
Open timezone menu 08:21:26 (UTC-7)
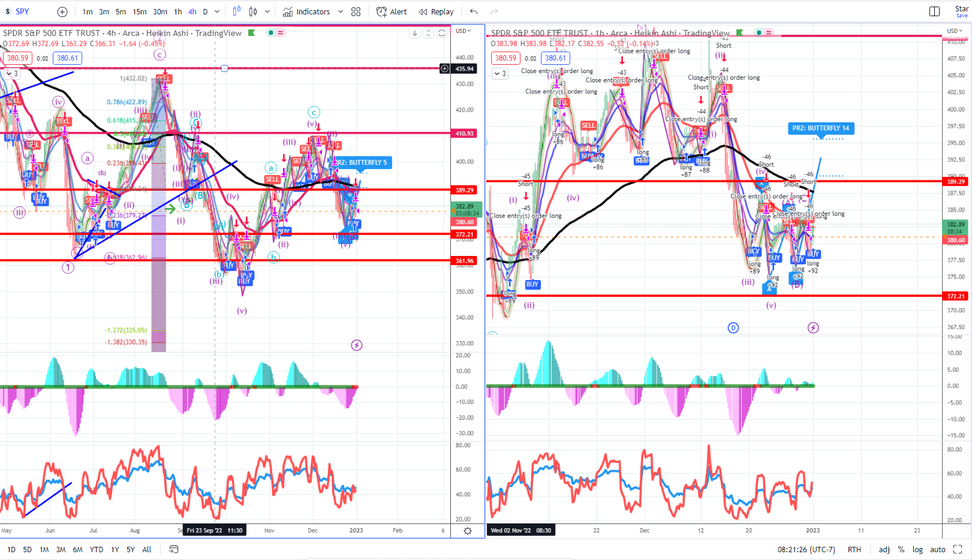806,549
